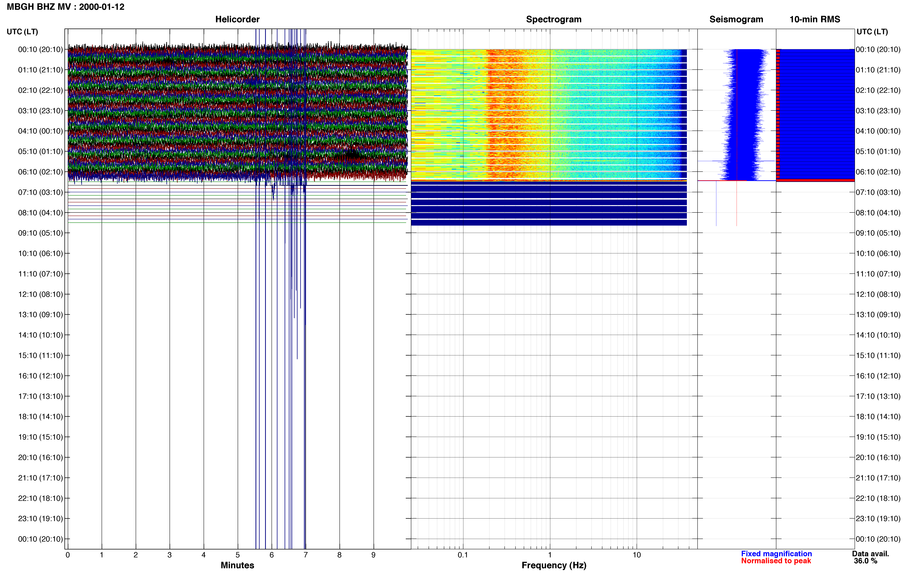Click RMS axis label 16:10 (12:10)
Image resolution: width=924 pixels, height=578 pixels.
878,376
